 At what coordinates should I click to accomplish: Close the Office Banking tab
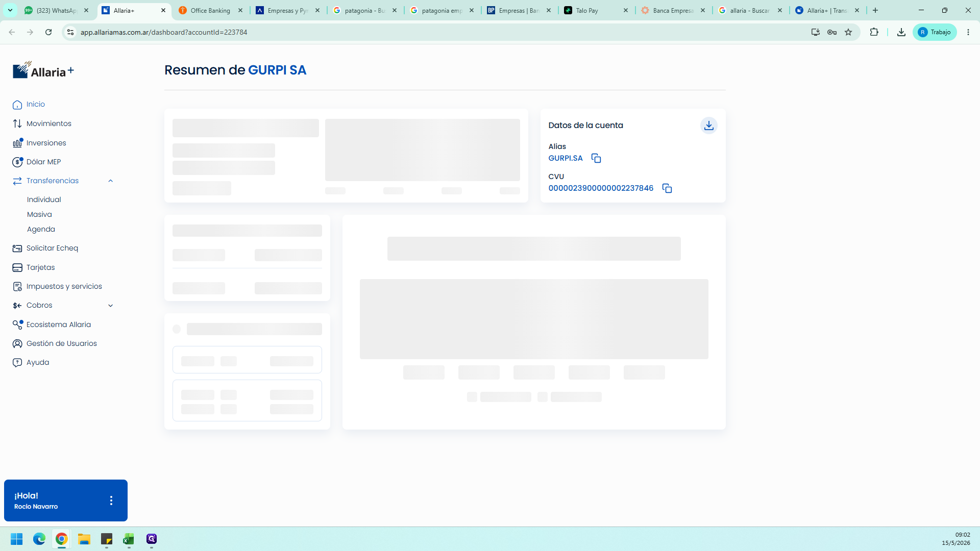coord(240,10)
